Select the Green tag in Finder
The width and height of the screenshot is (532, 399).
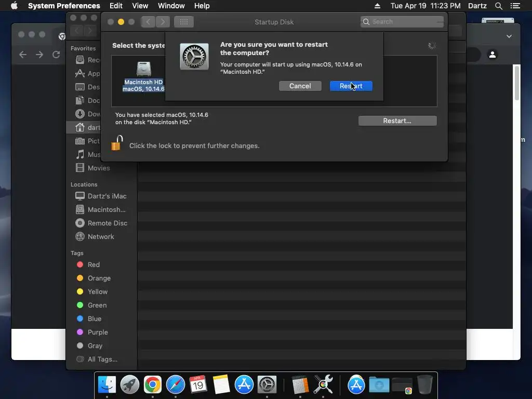91,305
